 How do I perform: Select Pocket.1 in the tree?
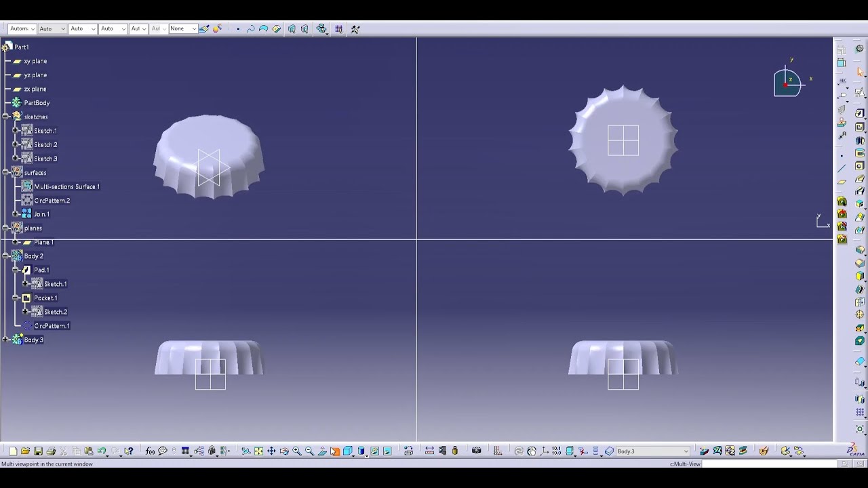click(x=45, y=298)
